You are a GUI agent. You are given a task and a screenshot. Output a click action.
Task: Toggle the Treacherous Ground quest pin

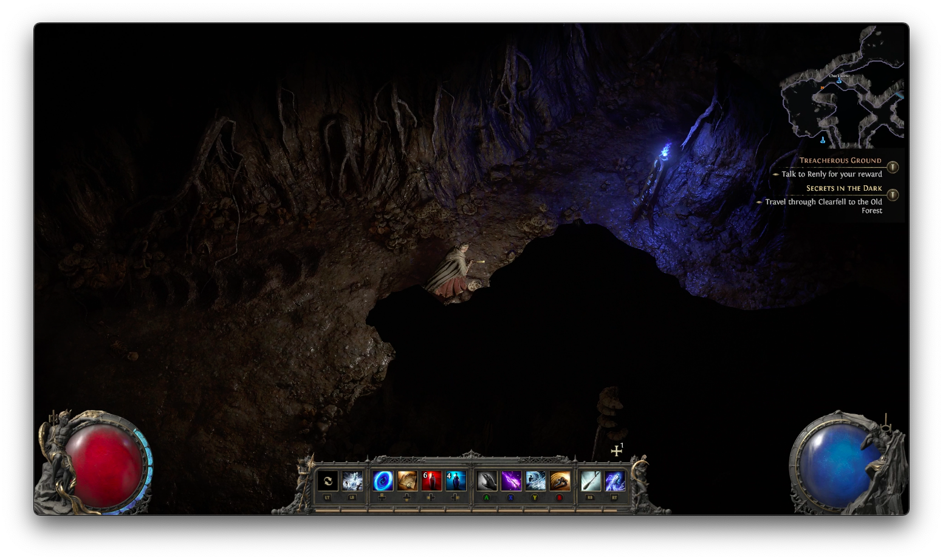pos(893,167)
